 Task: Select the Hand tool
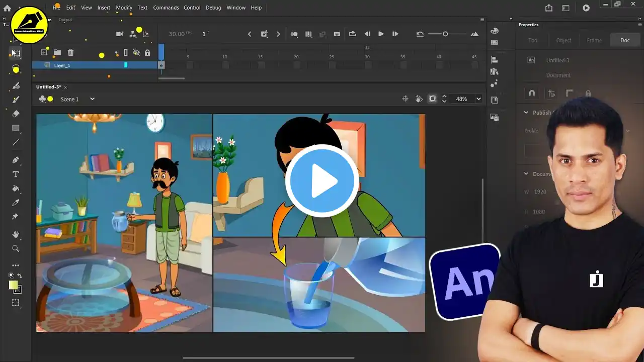click(16, 234)
